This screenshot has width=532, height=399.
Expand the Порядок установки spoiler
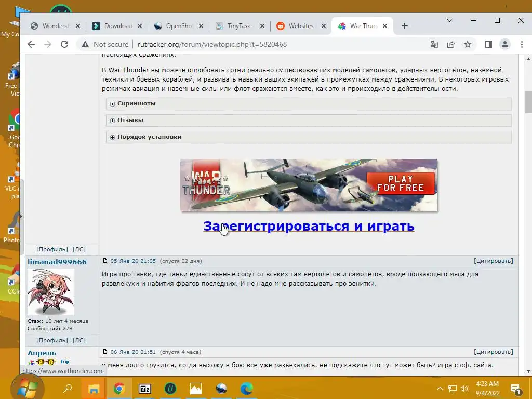click(x=309, y=137)
